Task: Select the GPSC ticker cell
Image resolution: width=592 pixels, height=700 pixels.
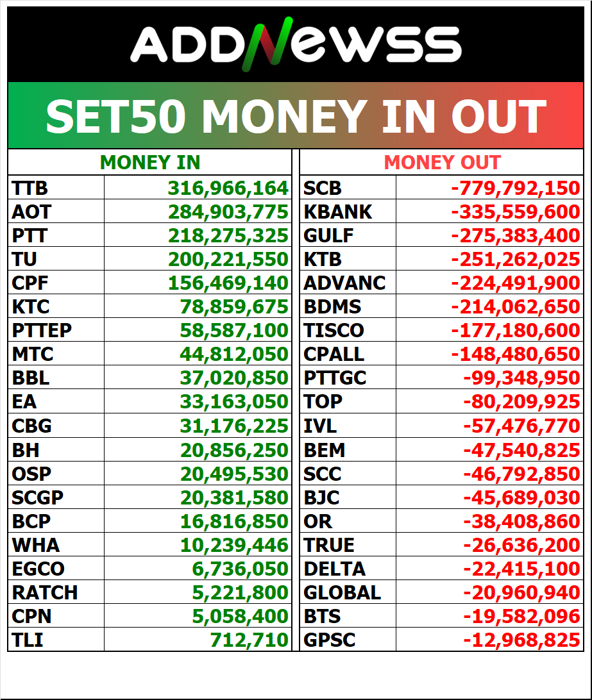Action: click(x=329, y=640)
